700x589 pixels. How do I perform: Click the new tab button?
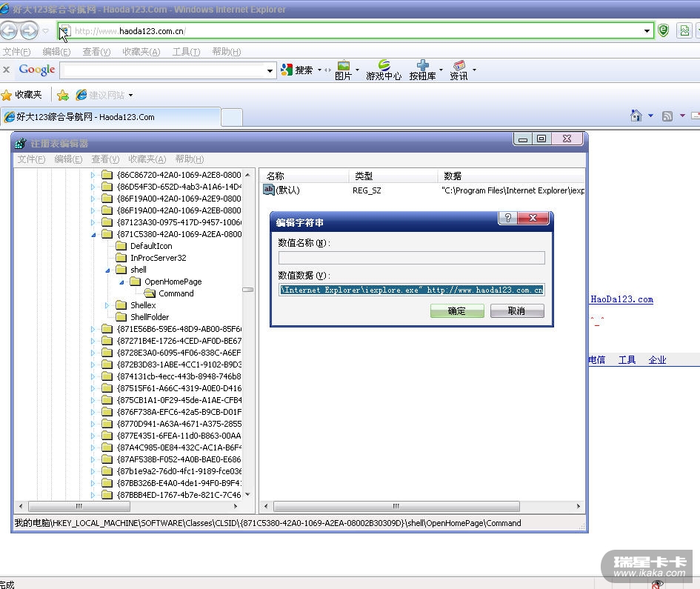[x=232, y=118]
